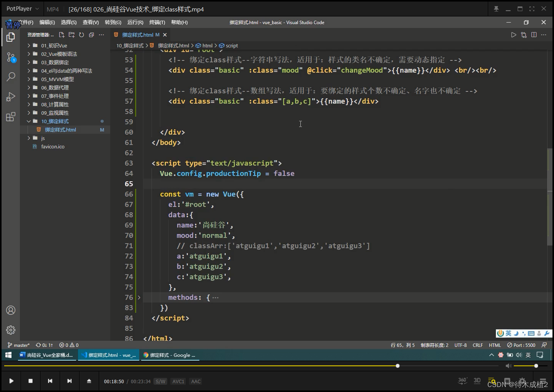Run the file with editor play icon

point(513,35)
